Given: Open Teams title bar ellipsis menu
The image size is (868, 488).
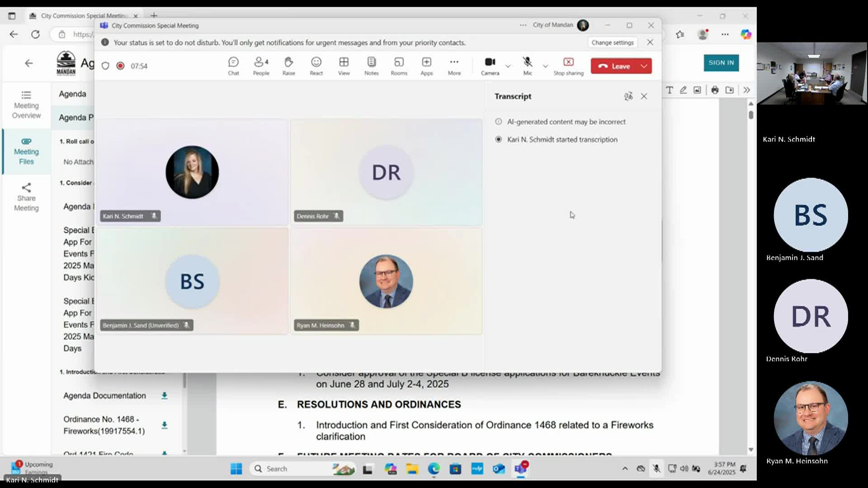Looking at the screenshot, I should [x=523, y=25].
